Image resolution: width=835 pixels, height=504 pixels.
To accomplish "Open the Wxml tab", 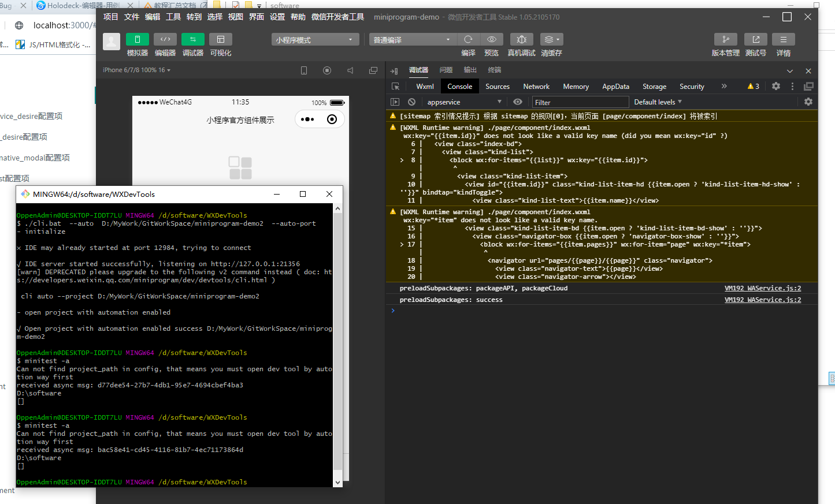I will coord(425,87).
